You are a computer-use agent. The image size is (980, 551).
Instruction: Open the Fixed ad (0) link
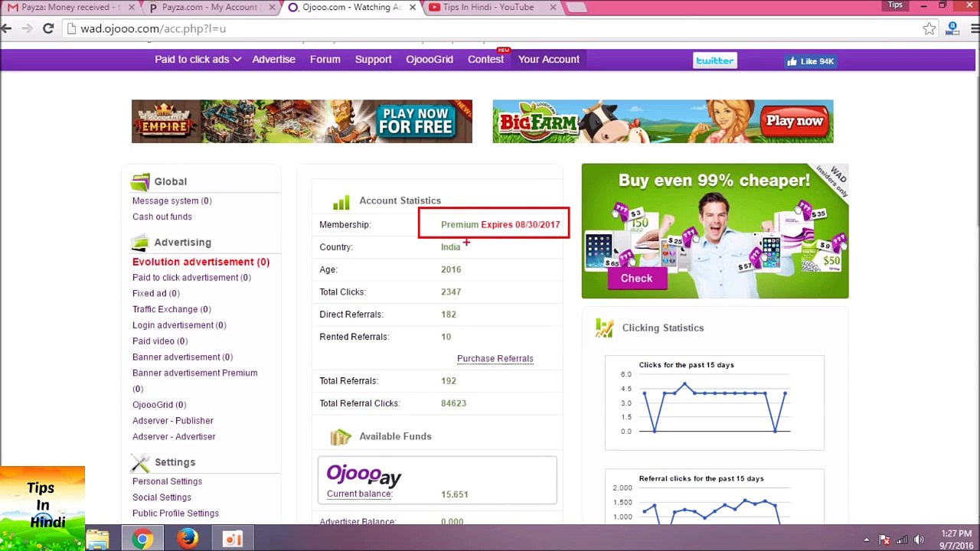coord(156,293)
